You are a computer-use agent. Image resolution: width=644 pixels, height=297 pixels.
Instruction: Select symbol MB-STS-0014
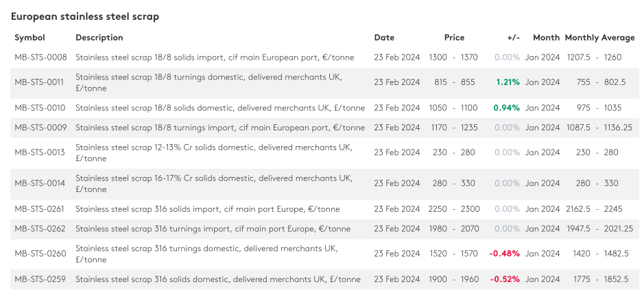[x=40, y=183]
